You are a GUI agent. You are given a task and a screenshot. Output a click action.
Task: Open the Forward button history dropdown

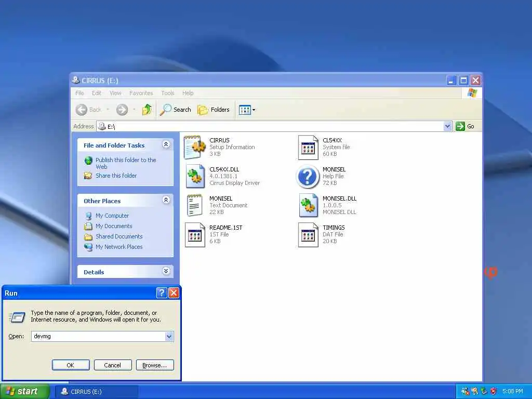[x=135, y=110]
